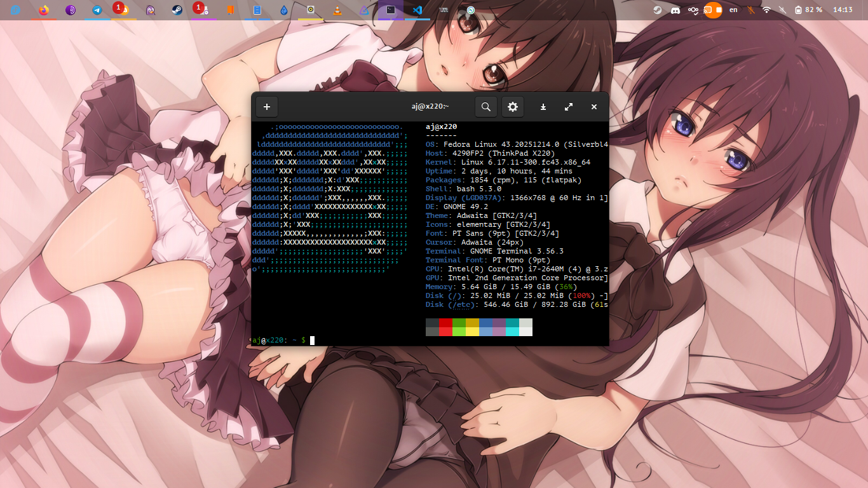Viewport: 868px width, 488px height.
Task: Click the dark red color block
Action: pos(445,323)
